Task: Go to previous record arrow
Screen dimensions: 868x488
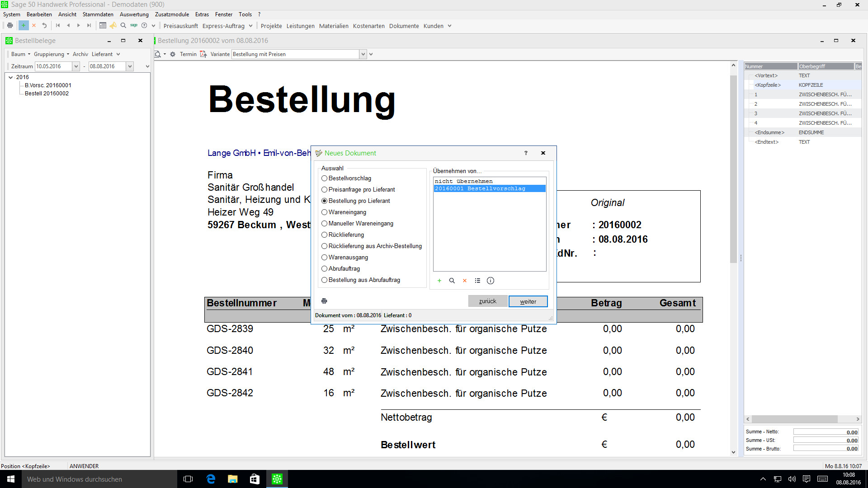Action: [x=68, y=26]
